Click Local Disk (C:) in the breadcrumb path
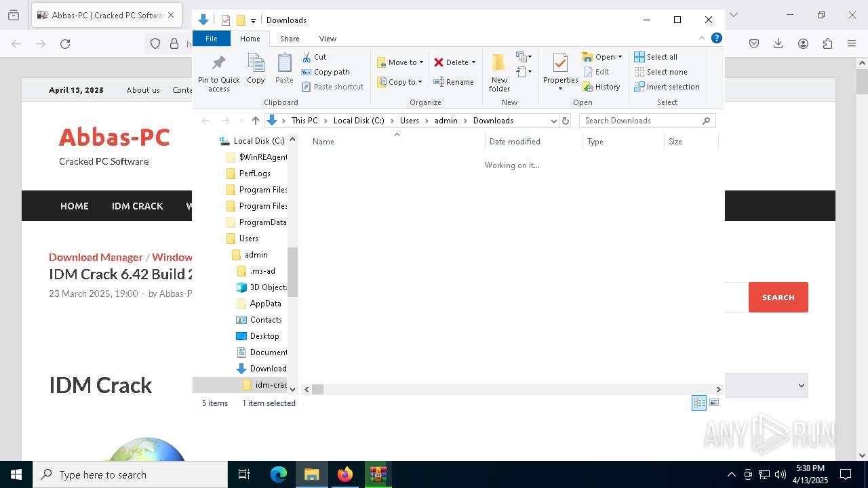Viewport: 868px width, 488px height. pos(359,121)
